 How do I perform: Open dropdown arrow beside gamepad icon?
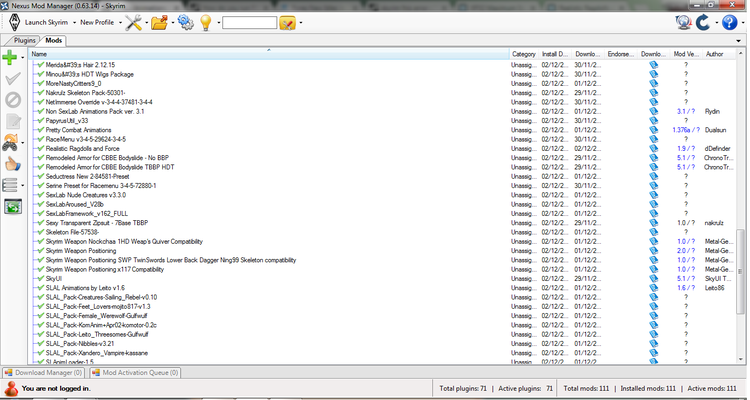click(x=22, y=143)
